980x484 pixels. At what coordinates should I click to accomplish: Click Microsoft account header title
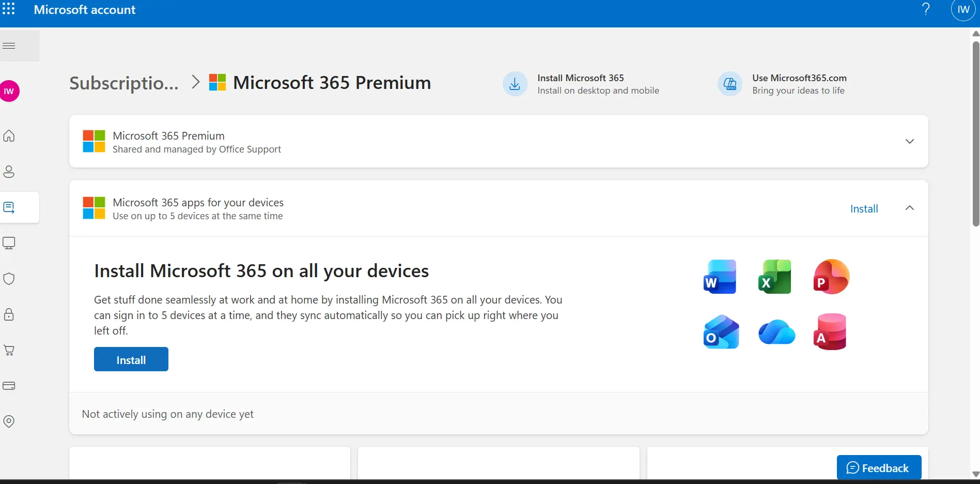[x=85, y=10]
